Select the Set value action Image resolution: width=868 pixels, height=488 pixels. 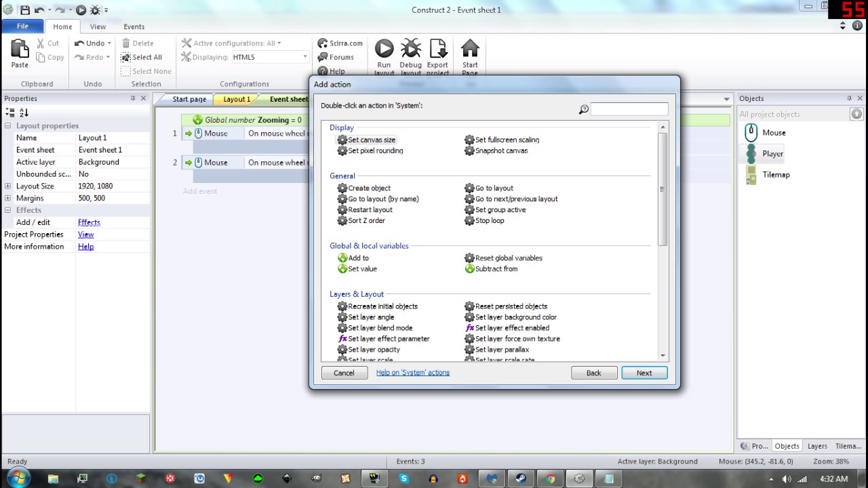click(357, 269)
